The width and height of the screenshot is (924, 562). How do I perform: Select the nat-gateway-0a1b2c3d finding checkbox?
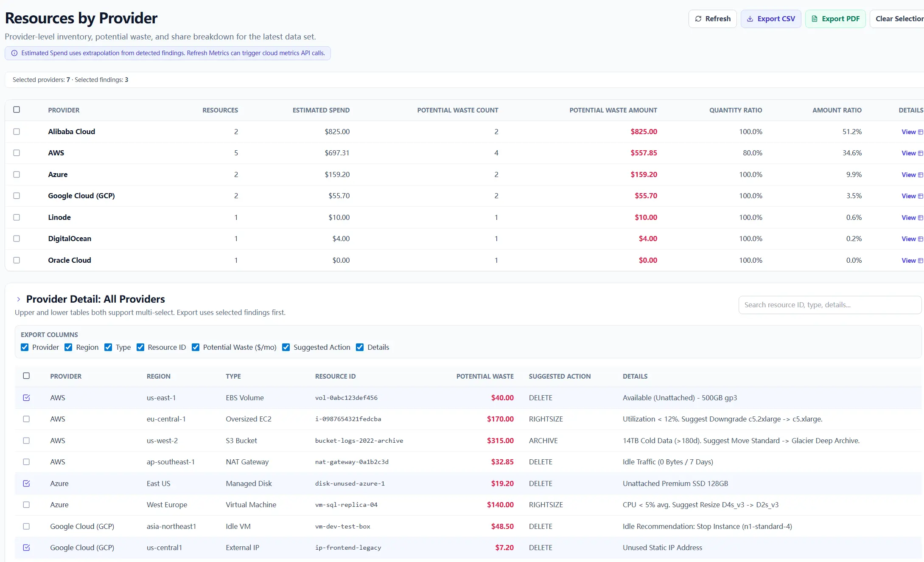(x=26, y=462)
